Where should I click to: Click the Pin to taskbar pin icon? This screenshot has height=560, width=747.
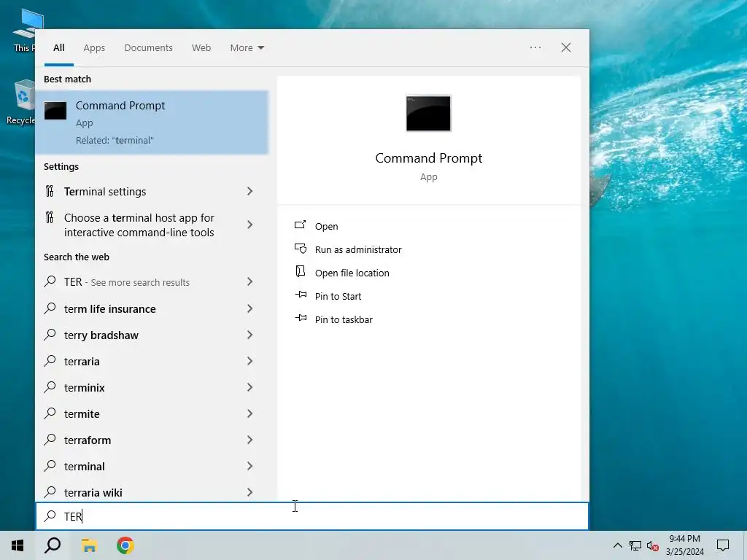point(300,318)
